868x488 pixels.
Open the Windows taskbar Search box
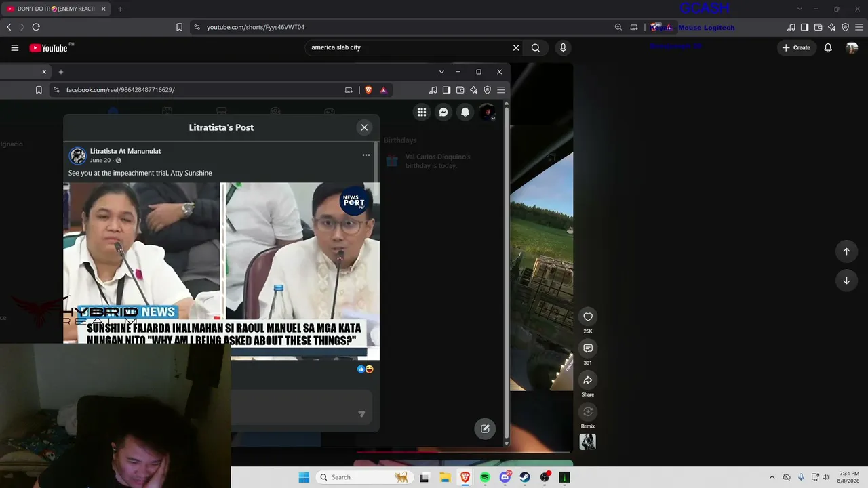point(365,477)
